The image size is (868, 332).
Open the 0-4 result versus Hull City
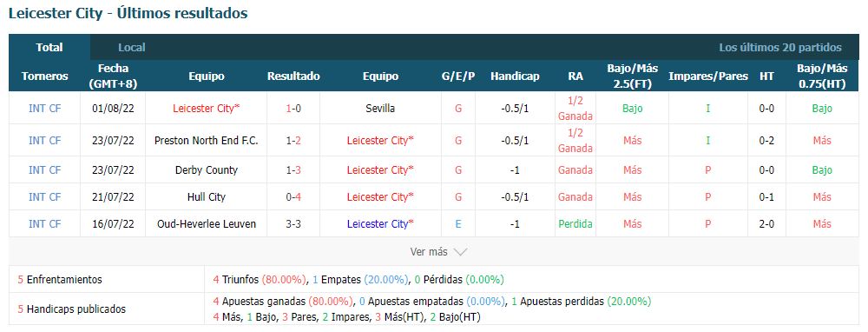293,196
